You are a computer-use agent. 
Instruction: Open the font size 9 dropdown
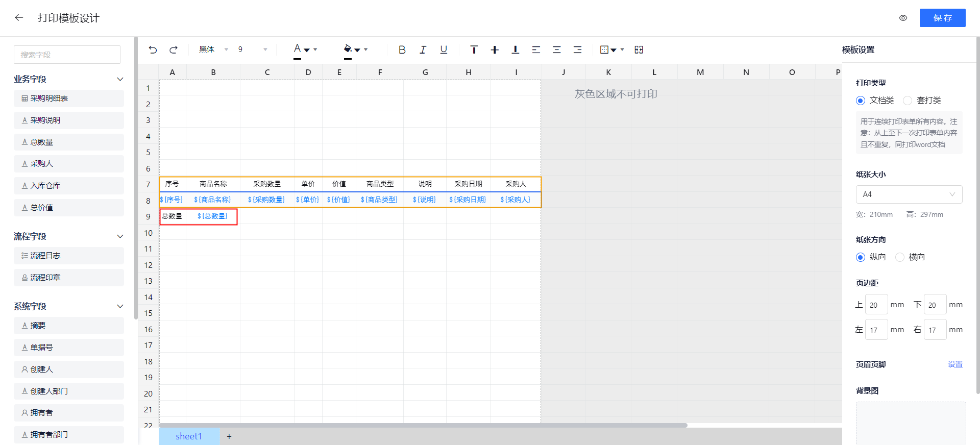(252, 50)
